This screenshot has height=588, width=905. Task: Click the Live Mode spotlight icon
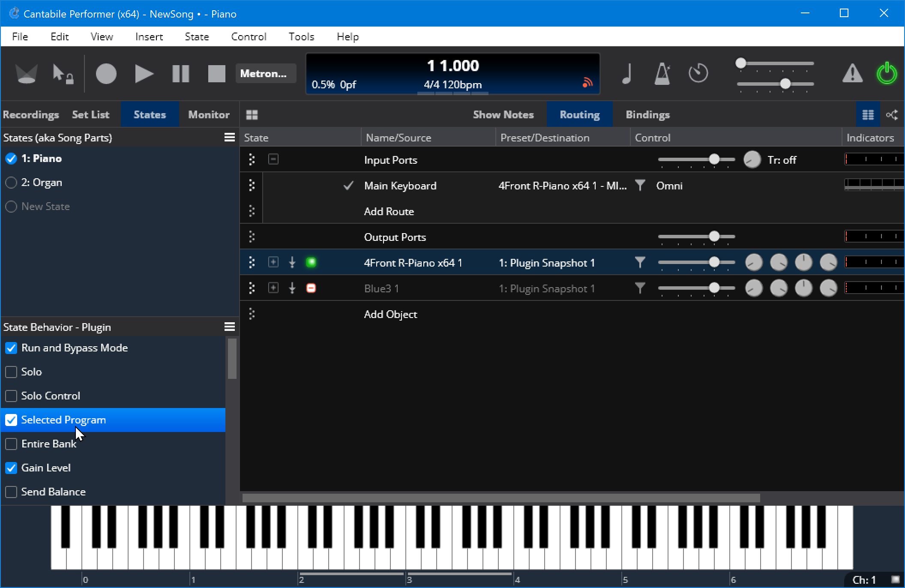point(26,73)
